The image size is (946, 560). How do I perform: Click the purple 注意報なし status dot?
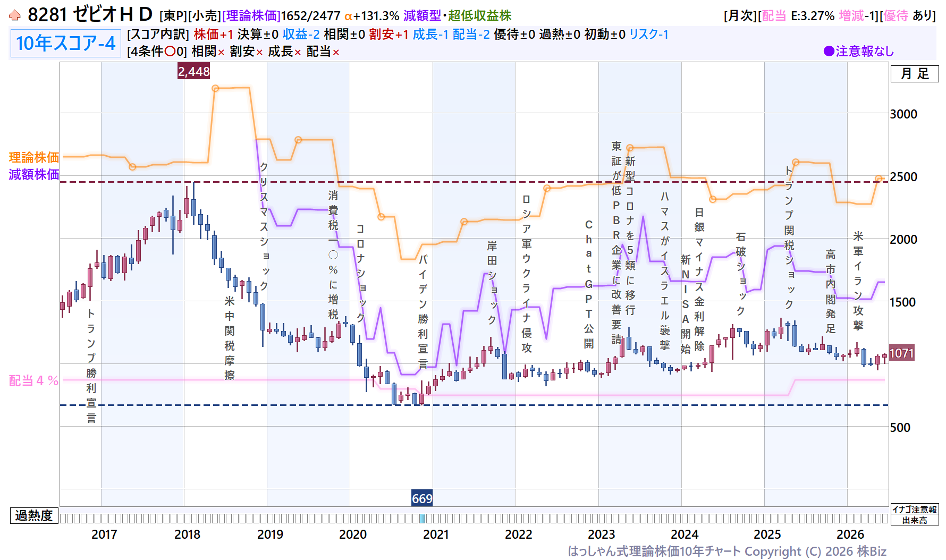pyautogui.click(x=829, y=51)
